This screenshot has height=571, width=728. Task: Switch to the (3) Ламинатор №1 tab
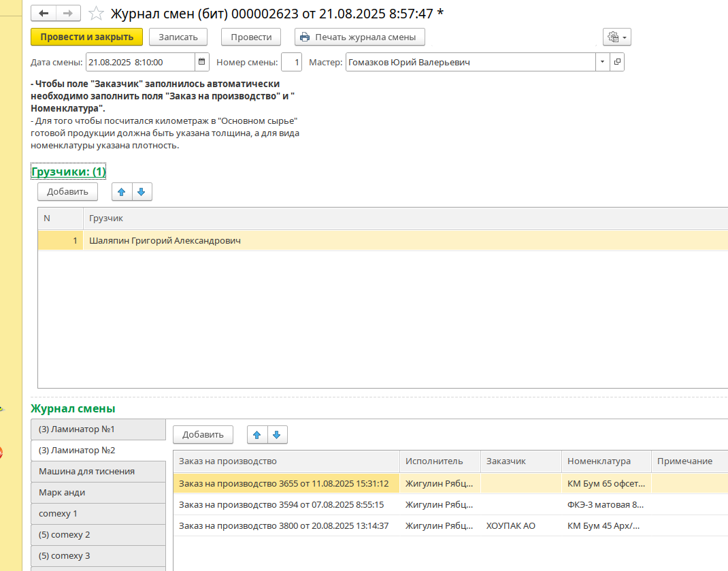(x=98, y=429)
